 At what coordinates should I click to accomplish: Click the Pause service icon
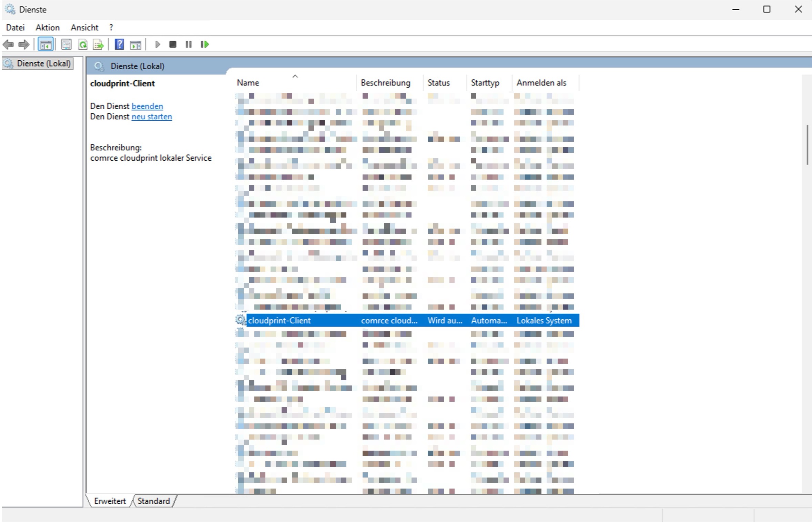pos(189,44)
